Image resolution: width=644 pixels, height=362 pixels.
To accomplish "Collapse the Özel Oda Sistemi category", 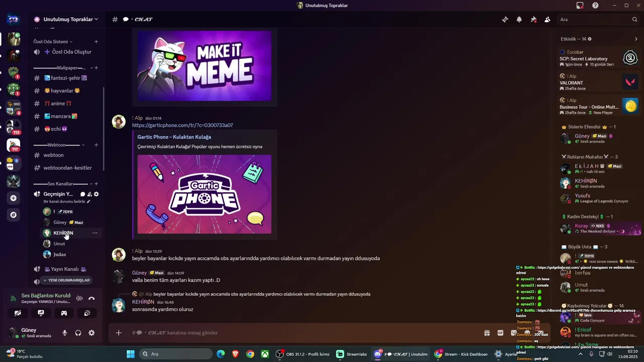I will (x=53, y=42).
